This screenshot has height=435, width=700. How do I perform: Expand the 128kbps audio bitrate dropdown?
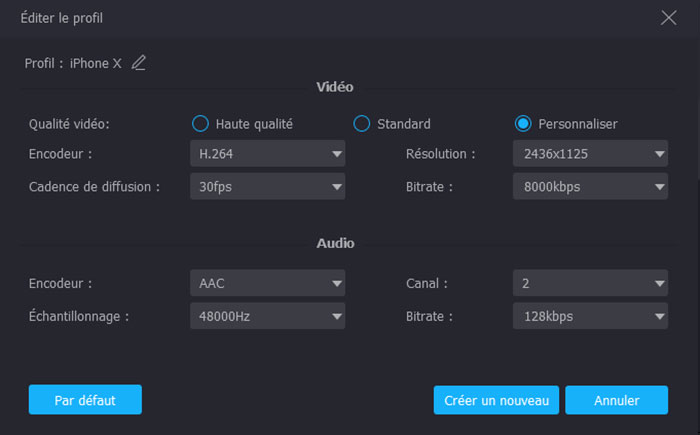(590, 317)
